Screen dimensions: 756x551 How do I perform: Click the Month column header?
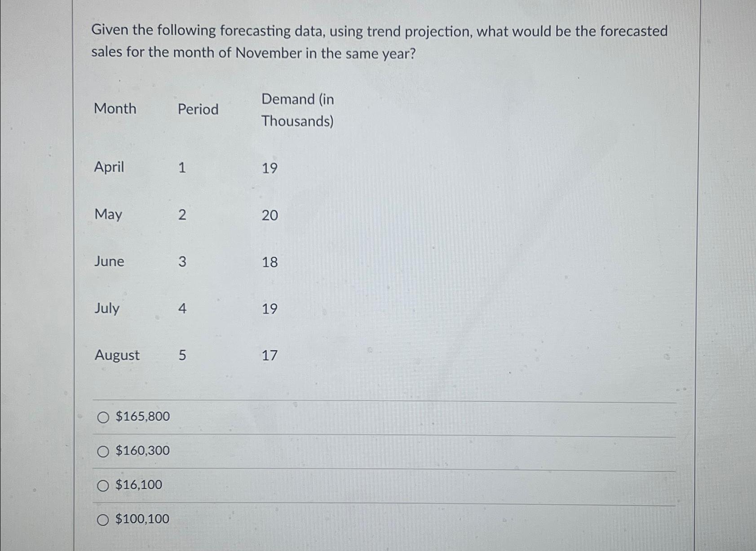click(115, 109)
